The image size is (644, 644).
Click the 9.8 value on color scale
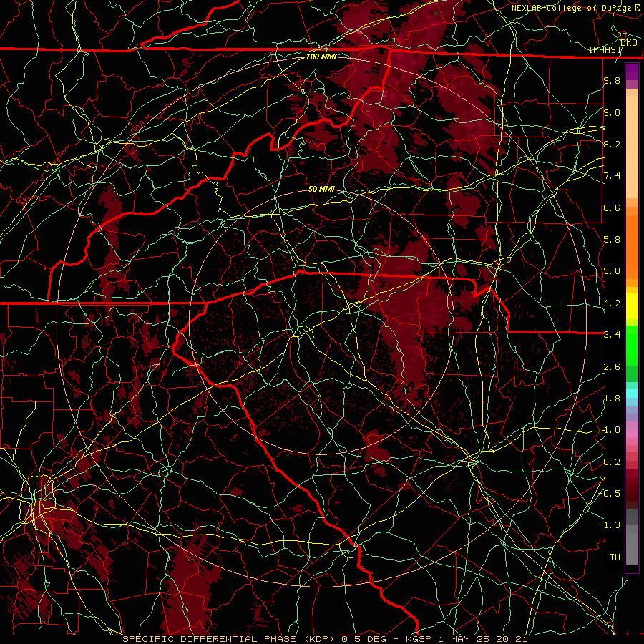point(612,81)
